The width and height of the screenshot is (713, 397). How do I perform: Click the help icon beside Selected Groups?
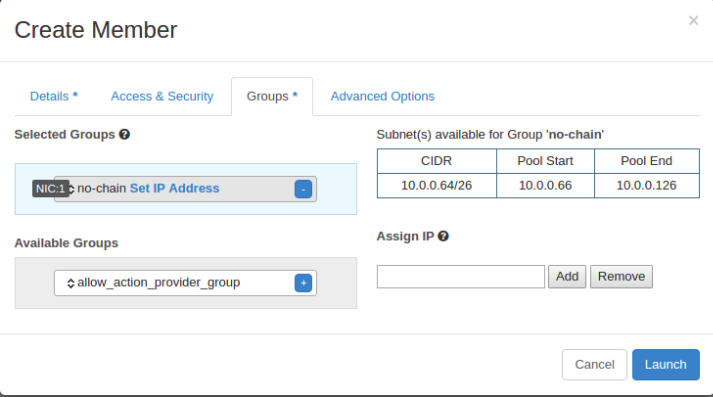tap(125, 135)
